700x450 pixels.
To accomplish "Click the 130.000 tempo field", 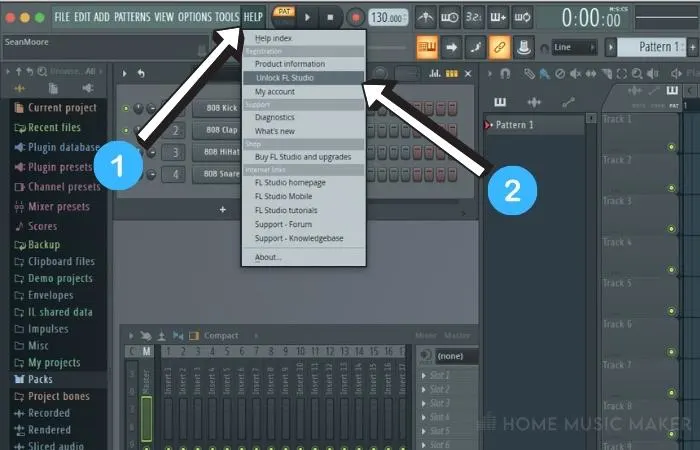I will (388, 17).
